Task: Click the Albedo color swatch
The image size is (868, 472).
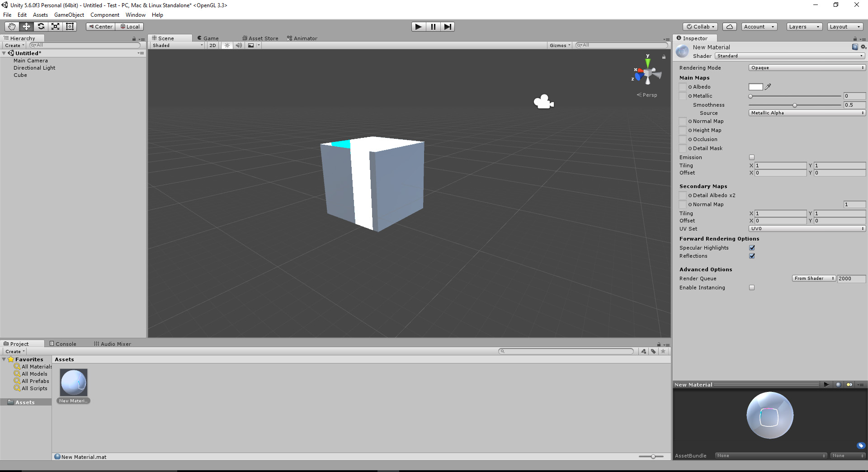Action: [x=755, y=87]
